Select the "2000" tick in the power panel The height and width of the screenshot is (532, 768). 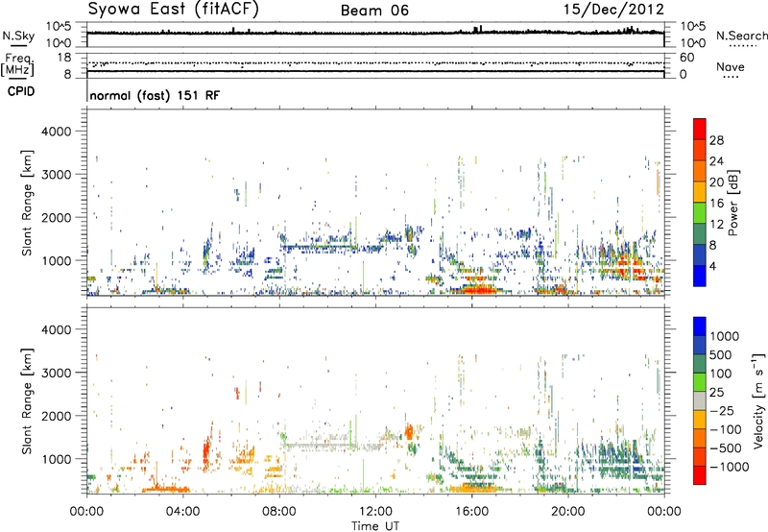[x=56, y=217]
